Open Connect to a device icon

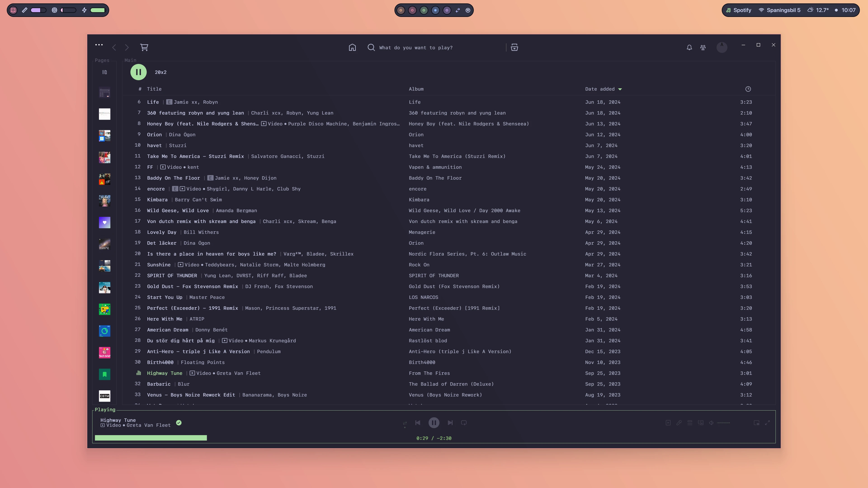point(701,423)
